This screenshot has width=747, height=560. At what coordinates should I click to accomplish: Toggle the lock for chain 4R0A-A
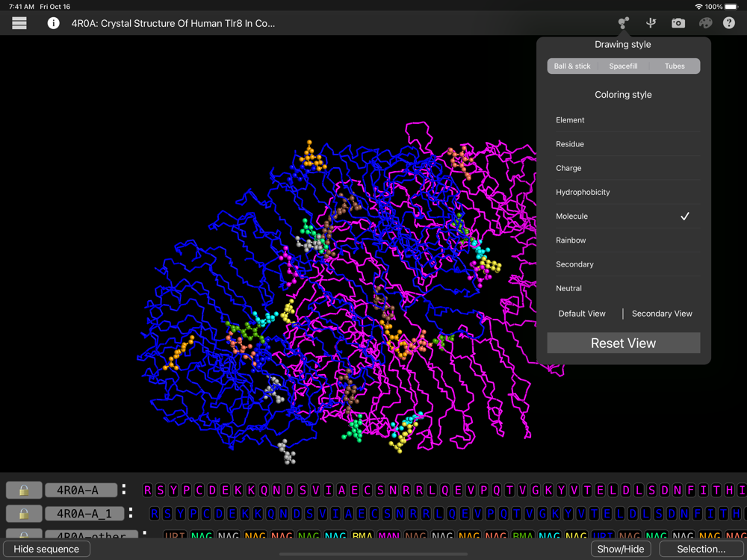[24, 491]
